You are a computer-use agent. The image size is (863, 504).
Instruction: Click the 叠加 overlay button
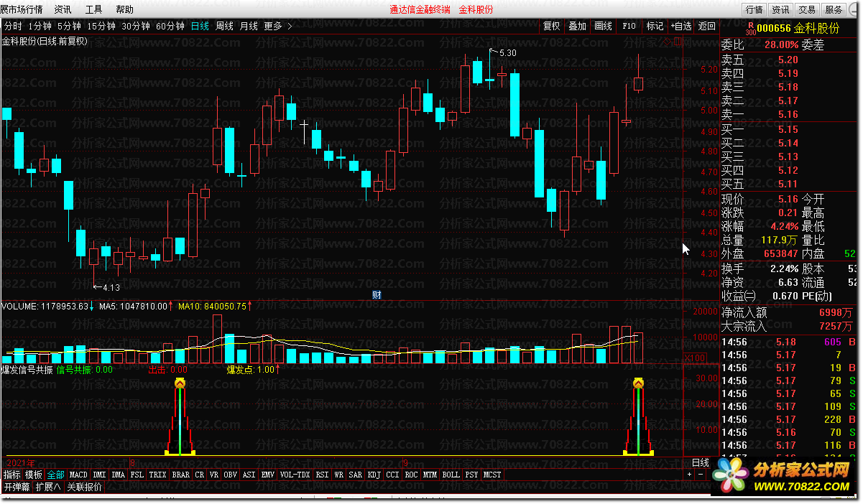(x=577, y=26)
